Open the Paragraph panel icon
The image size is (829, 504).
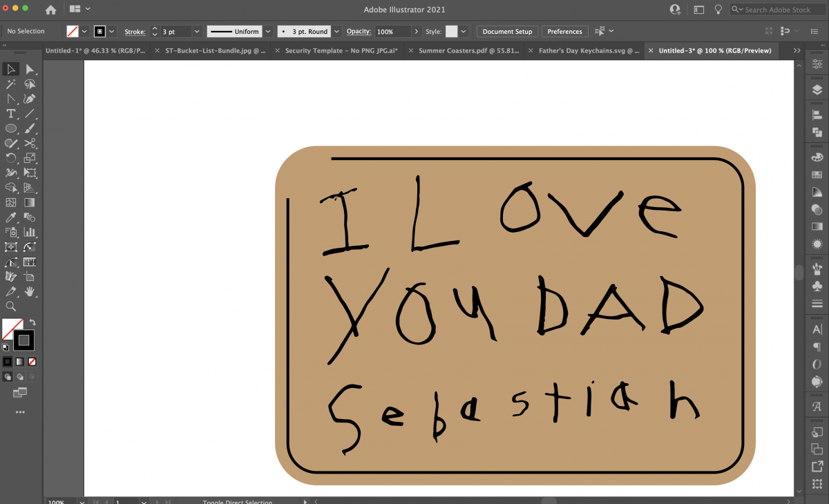(x=817, y=347)
